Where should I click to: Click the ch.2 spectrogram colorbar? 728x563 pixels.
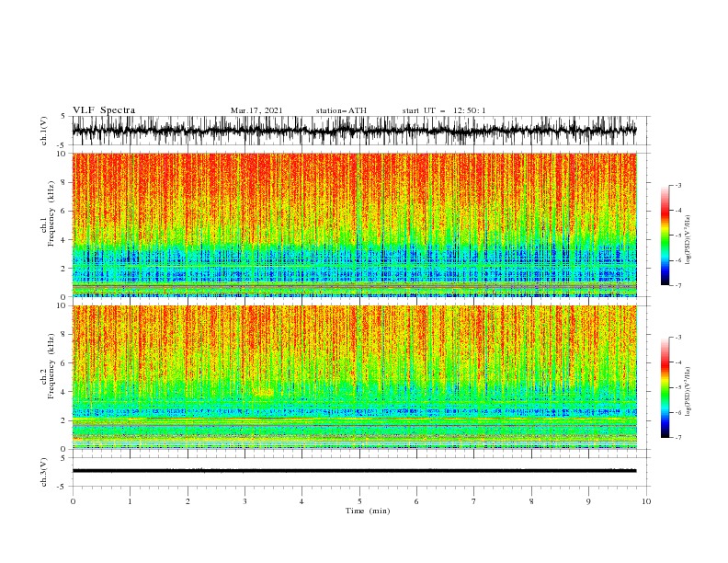pos(665,387)
